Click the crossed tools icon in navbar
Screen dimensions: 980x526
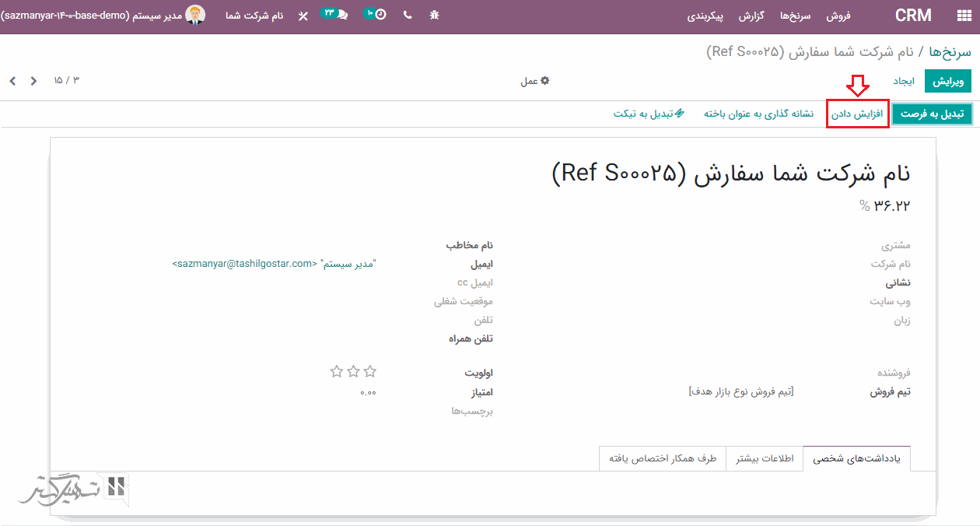303,16
